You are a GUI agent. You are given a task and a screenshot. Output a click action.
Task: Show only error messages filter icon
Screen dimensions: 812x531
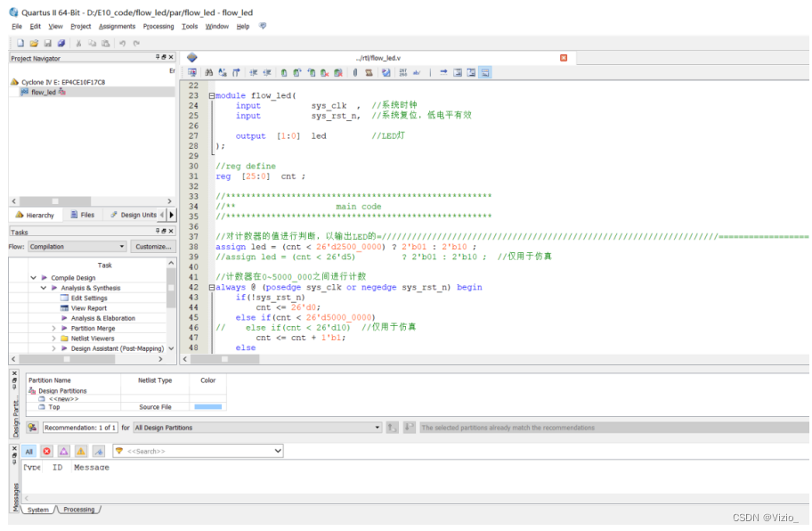click(46, 452)
